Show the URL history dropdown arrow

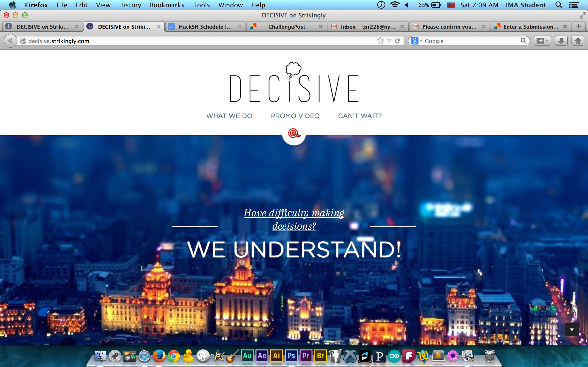(389, 41)
